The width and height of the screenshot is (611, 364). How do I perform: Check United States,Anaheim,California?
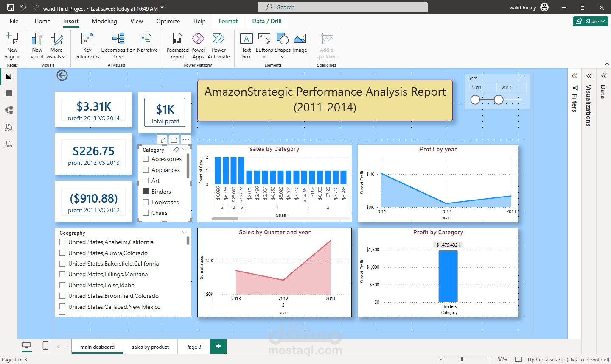[x=62, y=242]
